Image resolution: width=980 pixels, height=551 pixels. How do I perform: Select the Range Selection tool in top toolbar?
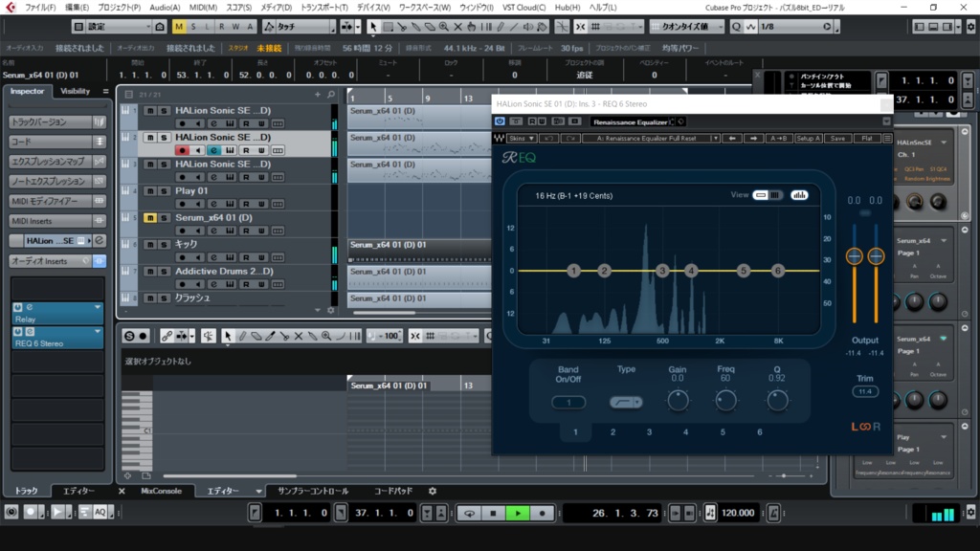(x=388, y=27)
